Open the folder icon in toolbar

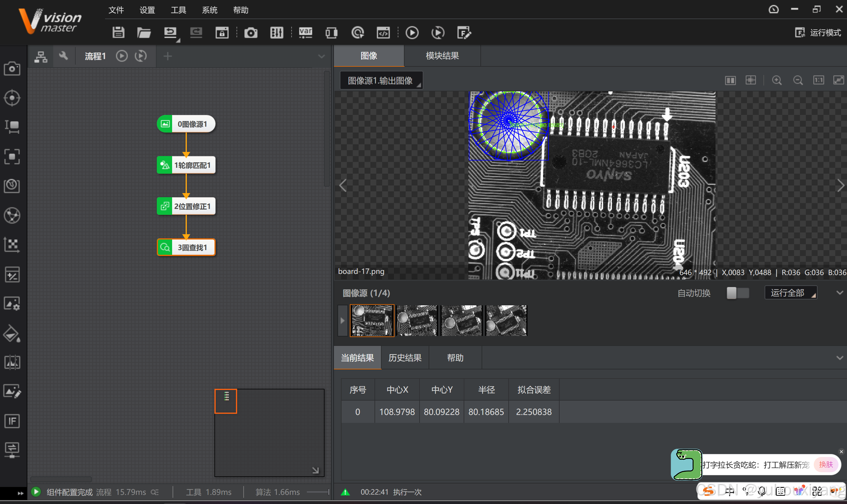[144, 33]
